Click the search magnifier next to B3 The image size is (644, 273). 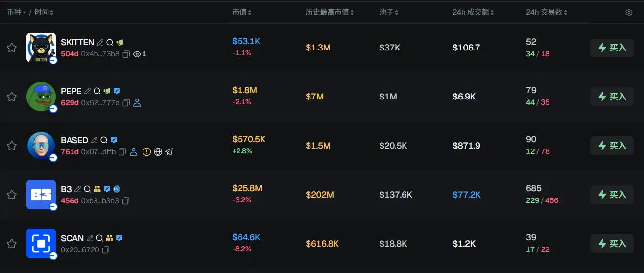pos(87,189)
